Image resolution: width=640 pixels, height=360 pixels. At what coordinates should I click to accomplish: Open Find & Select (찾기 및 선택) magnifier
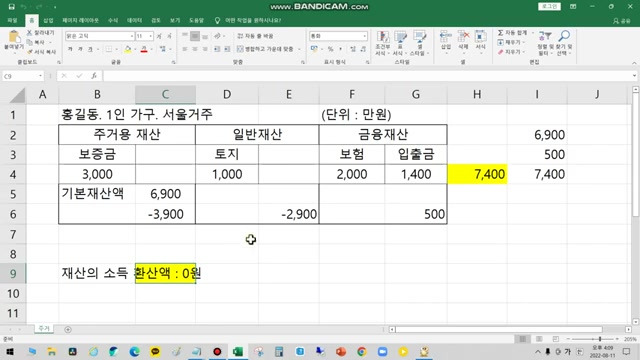pyautogui.click(x=564, y=43)
